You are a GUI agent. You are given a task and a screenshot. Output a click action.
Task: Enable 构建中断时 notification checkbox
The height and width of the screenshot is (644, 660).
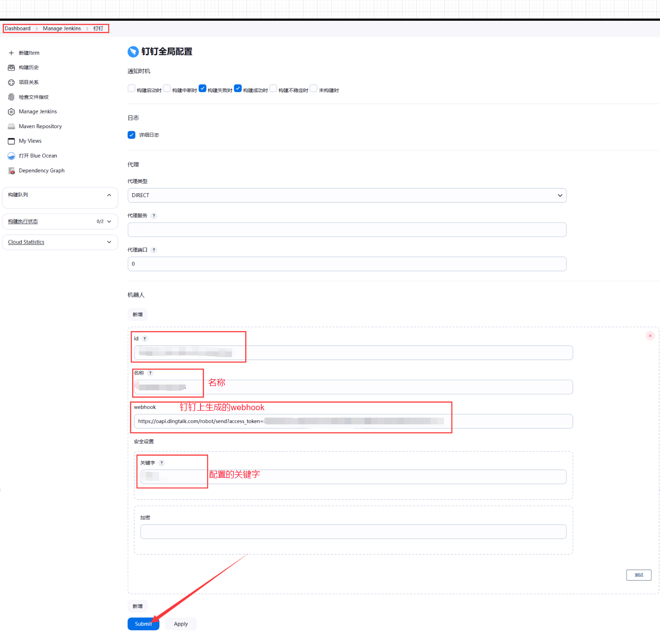pos(167,88)
